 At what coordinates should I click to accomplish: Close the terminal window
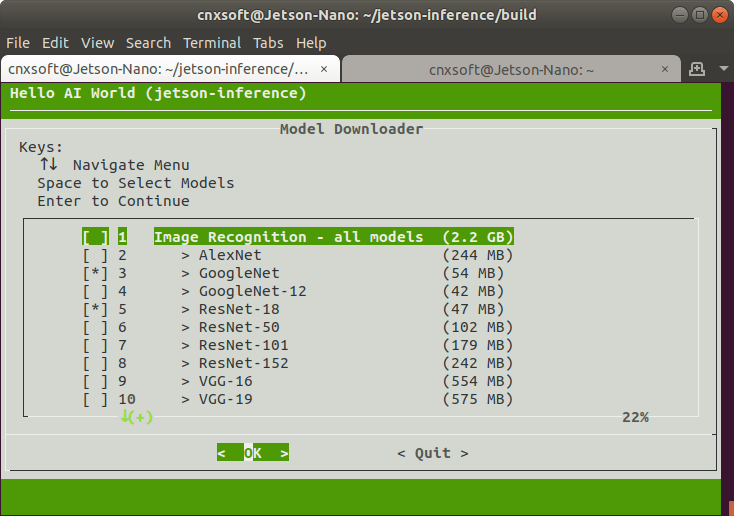point(718,15)
